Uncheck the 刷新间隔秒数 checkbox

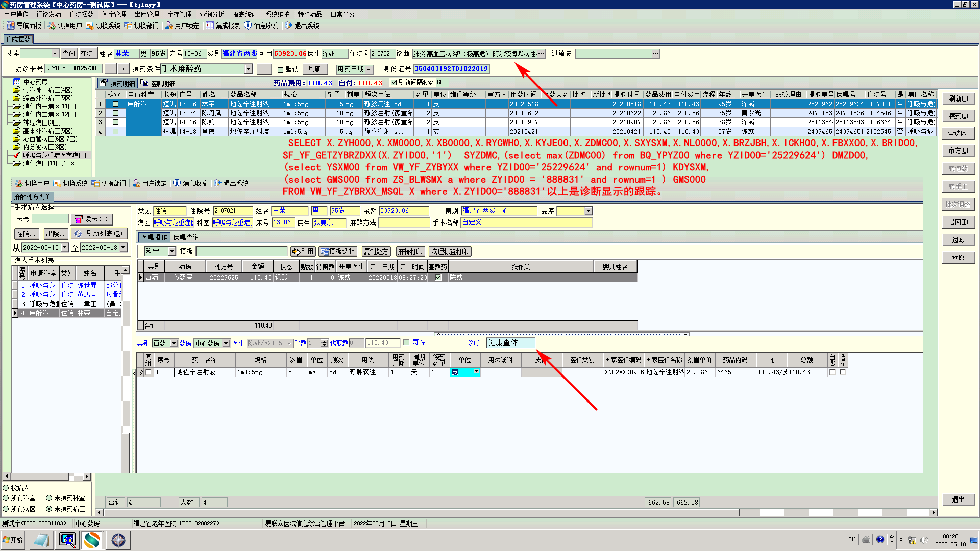tap(394, 82)
